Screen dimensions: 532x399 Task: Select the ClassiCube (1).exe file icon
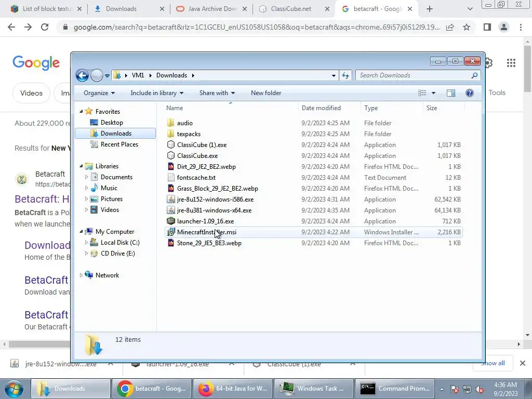(x=170, y=145)
